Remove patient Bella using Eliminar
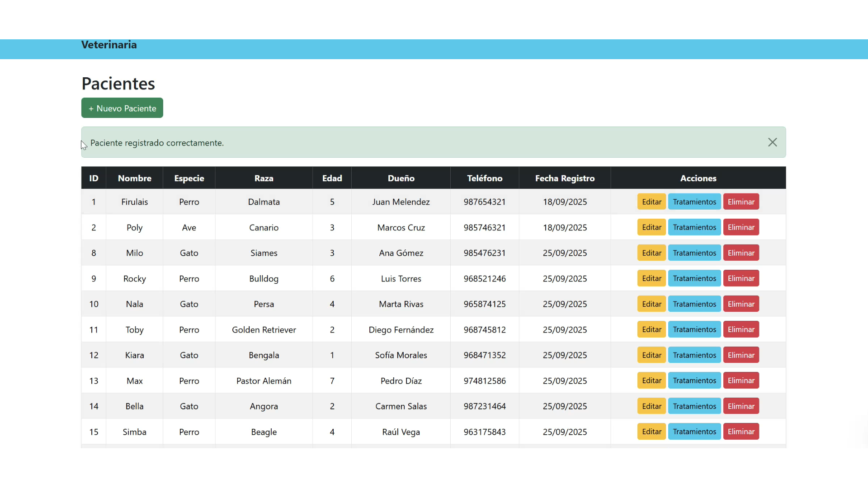The height and width of the screenshot is (488, 868). tap(741, 406)
